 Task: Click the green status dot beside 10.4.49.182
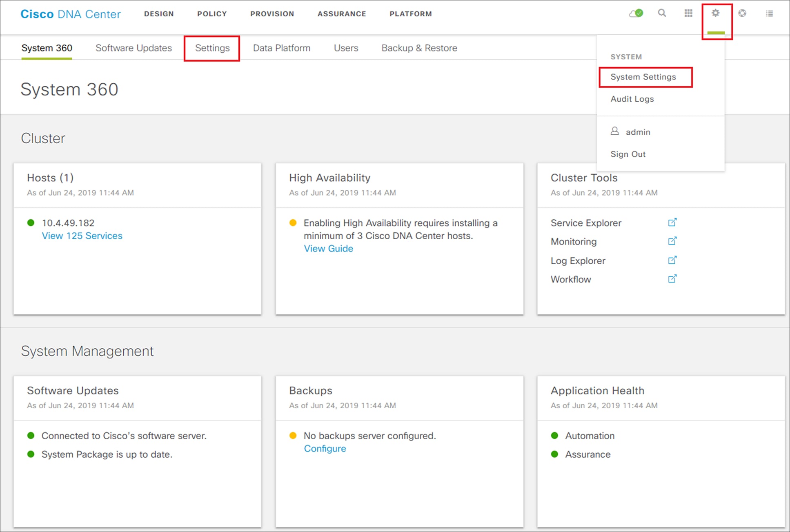click(x=31, y=223)
